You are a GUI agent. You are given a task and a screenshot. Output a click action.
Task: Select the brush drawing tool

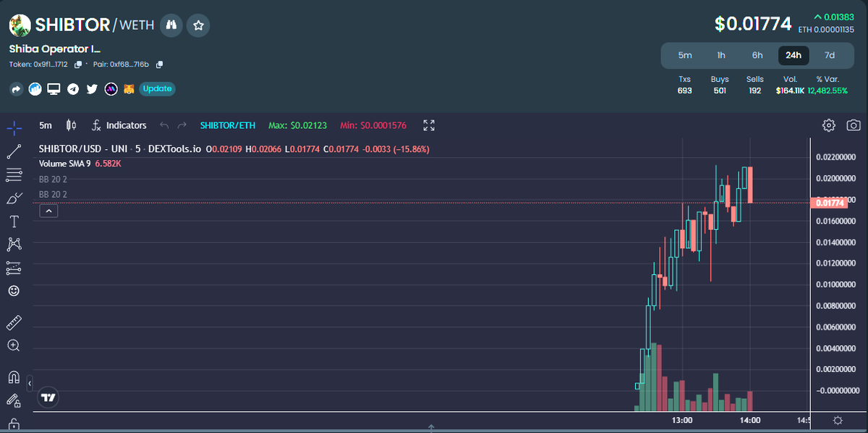pos(14,198)
